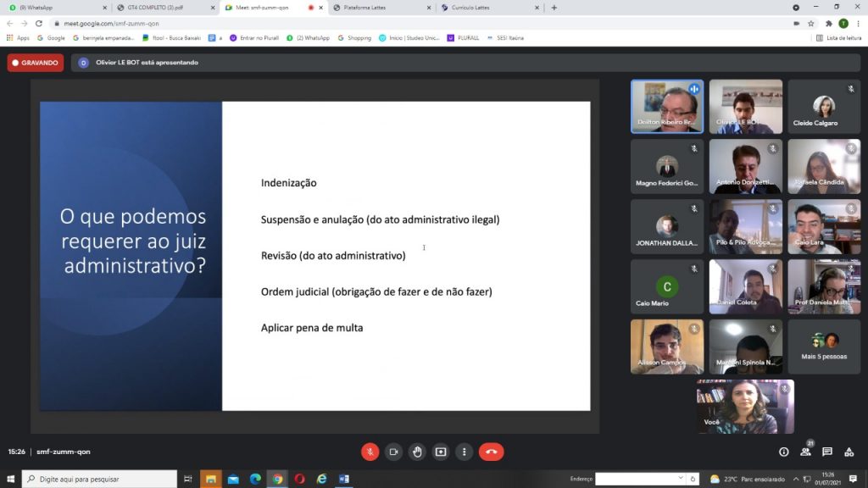Toggle the camera on or off
The height and width of the screenshot is (488, 868).
(x=393, y=452)
